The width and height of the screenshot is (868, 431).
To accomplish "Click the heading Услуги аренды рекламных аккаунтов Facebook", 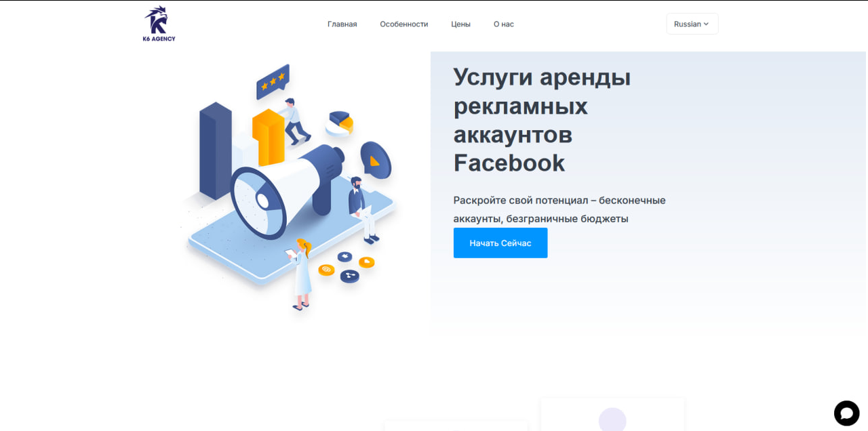I will click(x=542, y=120).
